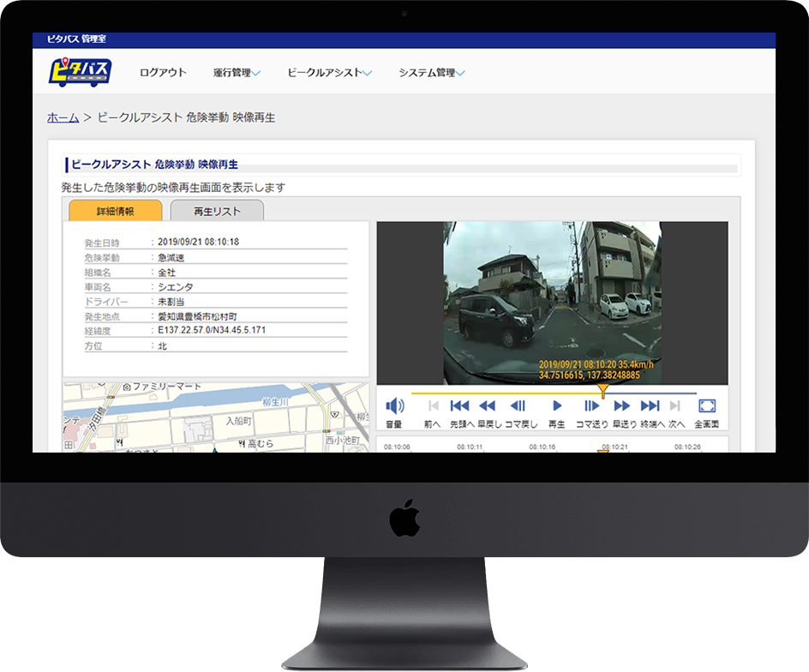Click the 次へ next clip icon
The width and height of the screenshot is (809, 672).
point(675,406)
